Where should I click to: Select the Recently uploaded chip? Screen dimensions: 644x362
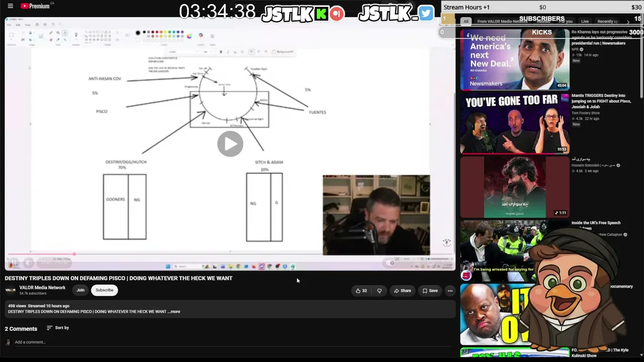(608, 22)
